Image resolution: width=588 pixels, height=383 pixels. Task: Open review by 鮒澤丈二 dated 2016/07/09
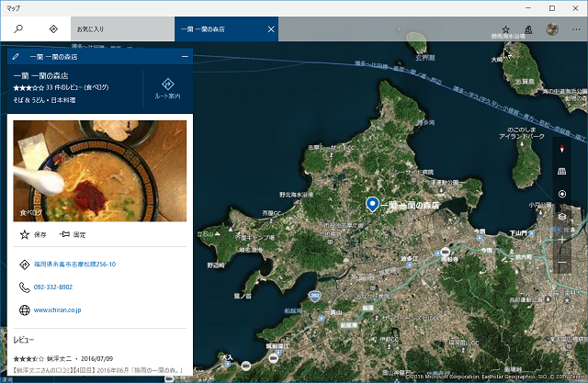tap(100, 365)
